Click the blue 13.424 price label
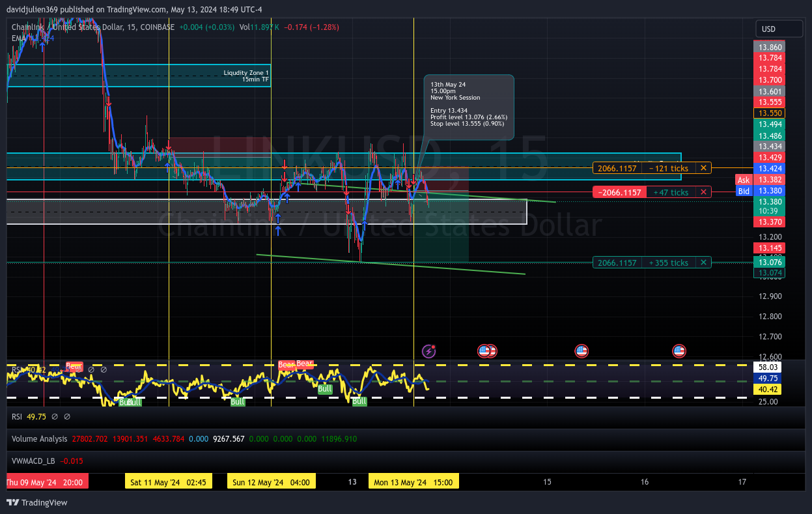 pos(769,169)
